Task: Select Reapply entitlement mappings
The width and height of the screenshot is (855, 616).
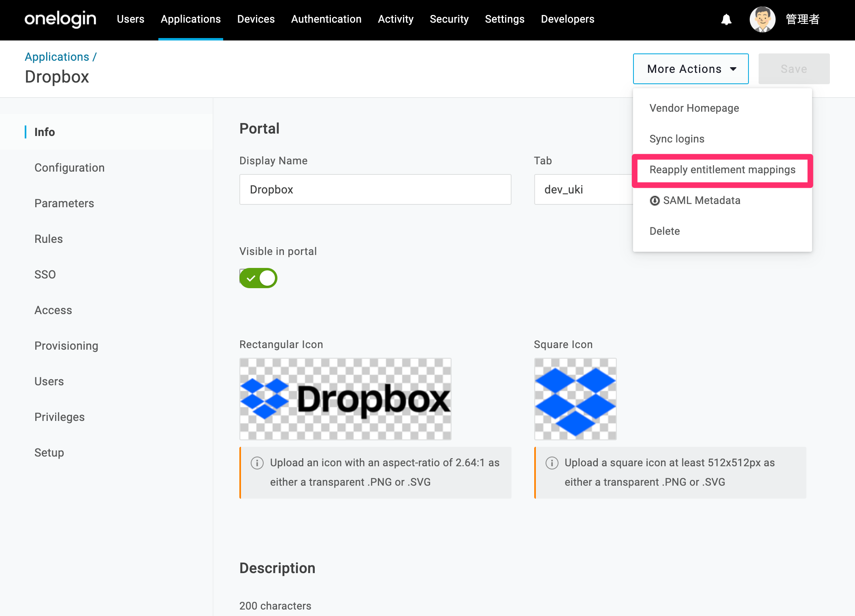Action: coord(723,170)
